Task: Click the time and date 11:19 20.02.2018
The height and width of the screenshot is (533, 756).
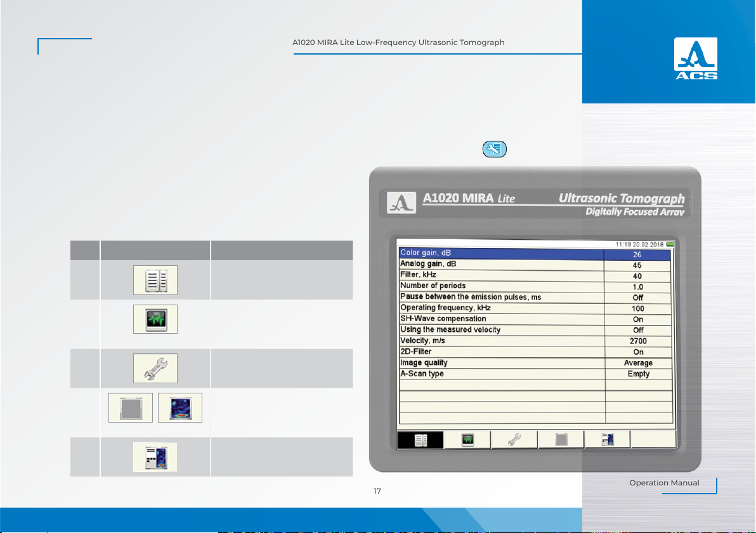Action: pos(640,244)
